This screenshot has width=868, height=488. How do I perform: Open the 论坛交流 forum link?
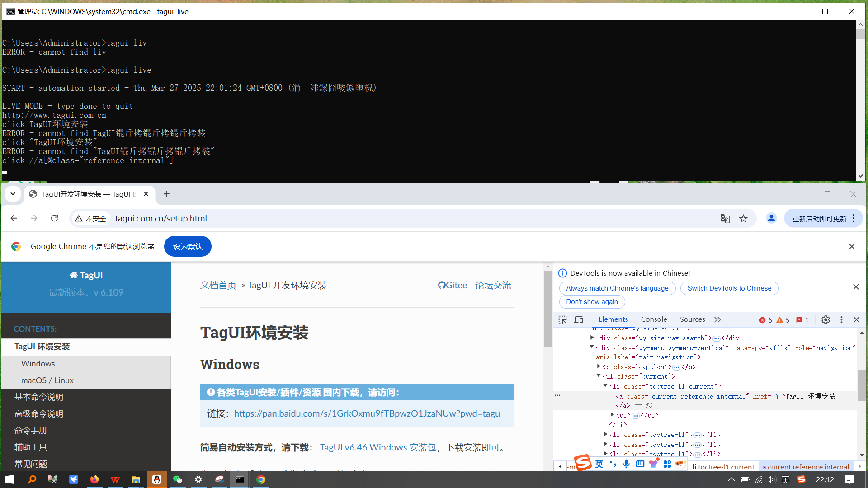(x=493, y=285)
